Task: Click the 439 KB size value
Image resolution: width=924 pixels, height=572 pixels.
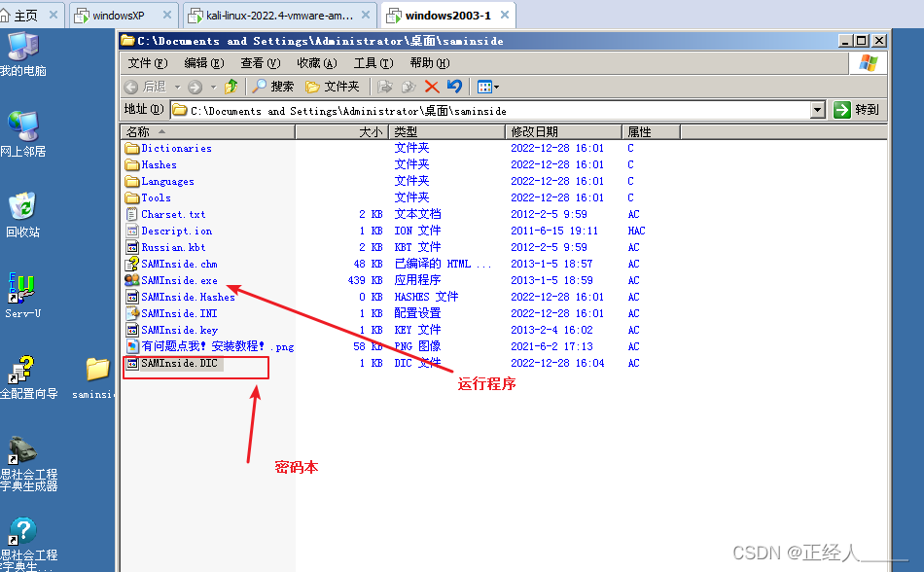Action: coord(365,280)
